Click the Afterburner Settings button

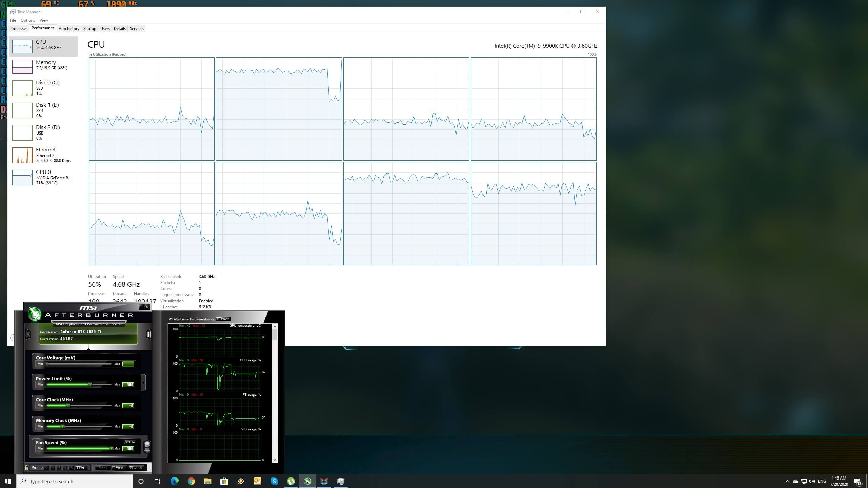click(x=135, y=467)
